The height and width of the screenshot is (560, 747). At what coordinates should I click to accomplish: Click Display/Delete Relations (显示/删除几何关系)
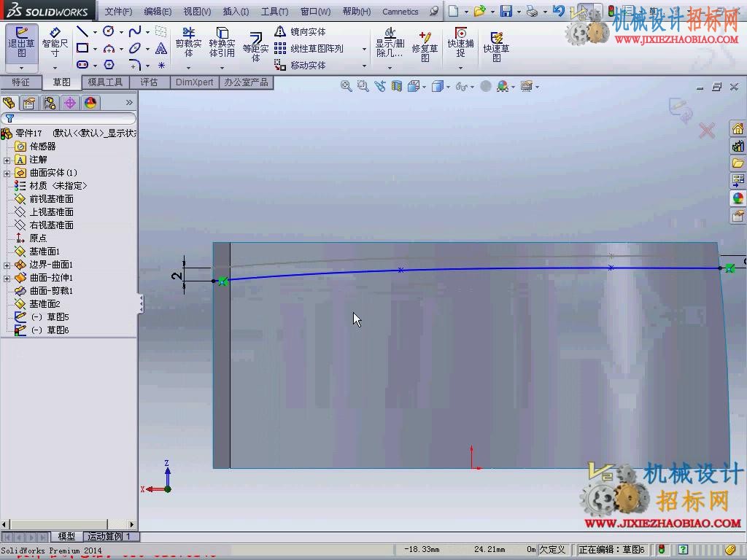coord(390,43)
